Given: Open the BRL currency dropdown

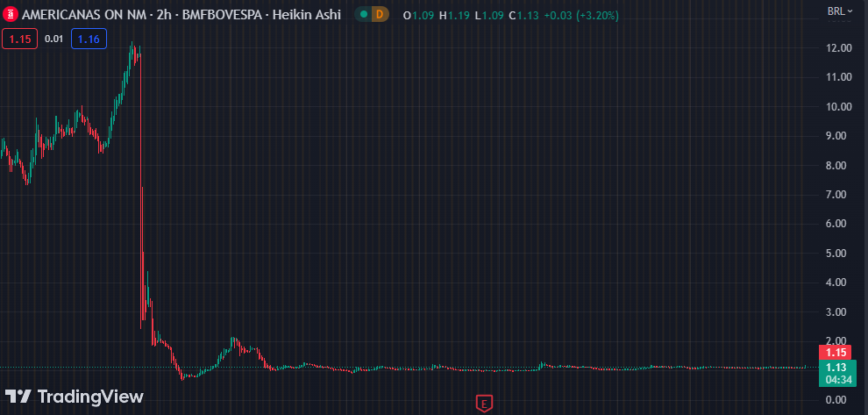Looking at the screenshot, I should pyautogui.click(x=840, y=11).
